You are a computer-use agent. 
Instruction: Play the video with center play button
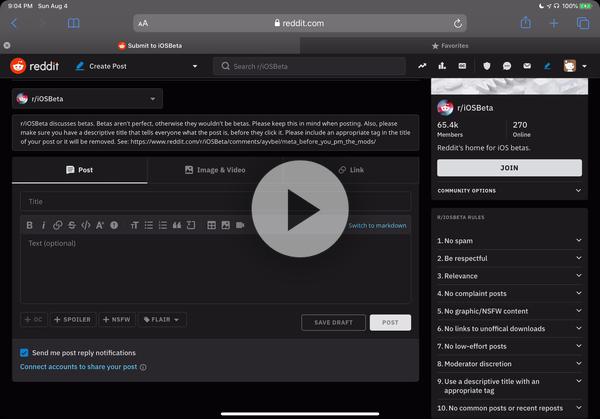pyautogui.click(x=300, y=209)
